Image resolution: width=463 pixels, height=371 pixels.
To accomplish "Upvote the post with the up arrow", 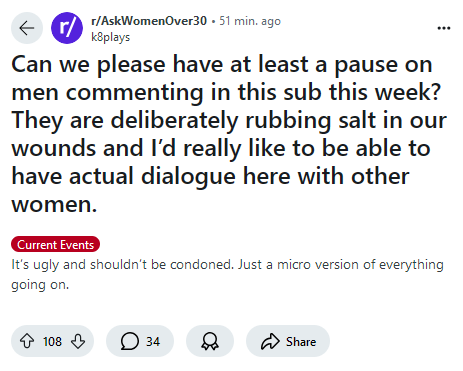I will (27, 341).
